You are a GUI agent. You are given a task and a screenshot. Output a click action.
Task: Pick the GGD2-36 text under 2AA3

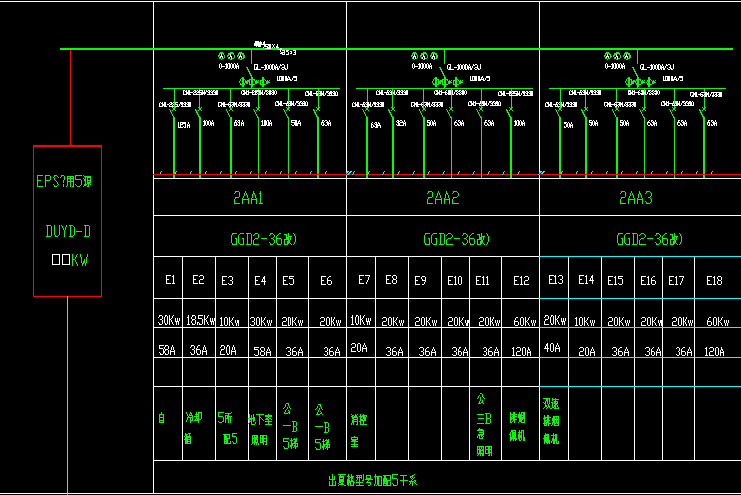coord(649,239)
